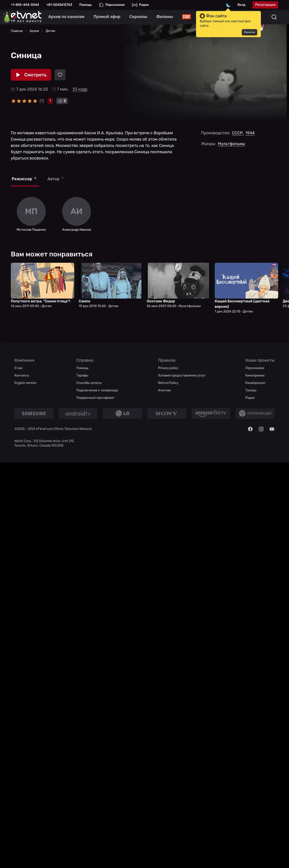Click the Sony platform logo

coord(167,413)
